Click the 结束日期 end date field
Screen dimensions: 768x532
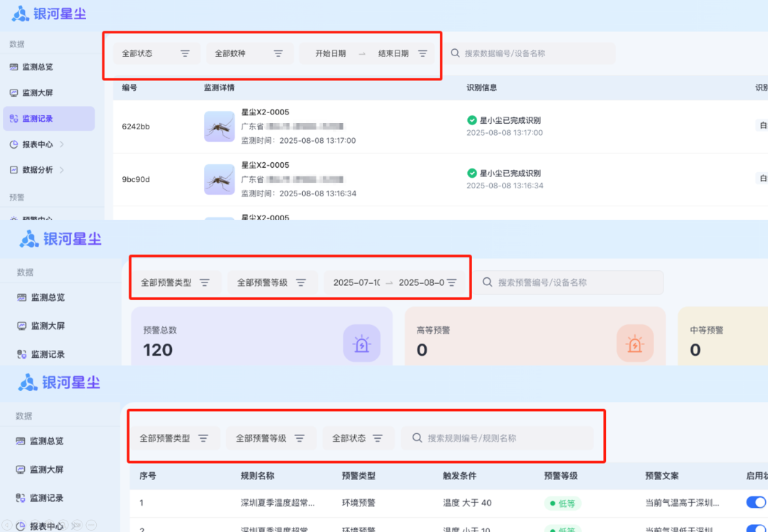393,53
